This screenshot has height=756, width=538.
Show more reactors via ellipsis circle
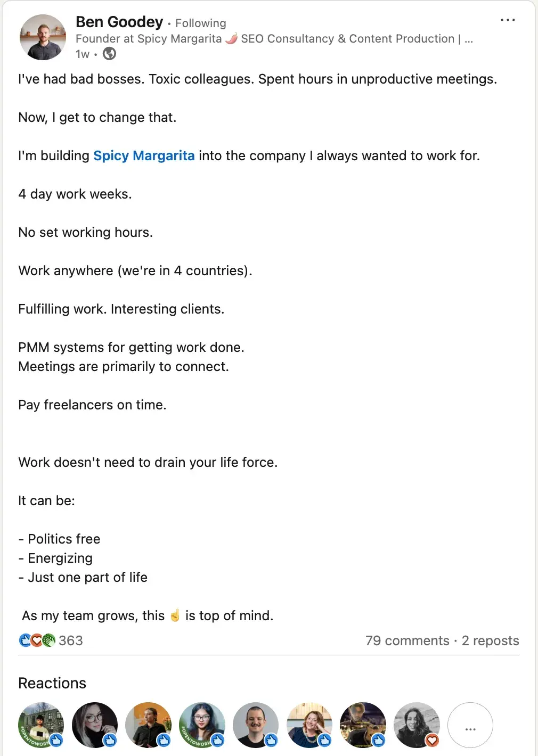pos(470,725)
